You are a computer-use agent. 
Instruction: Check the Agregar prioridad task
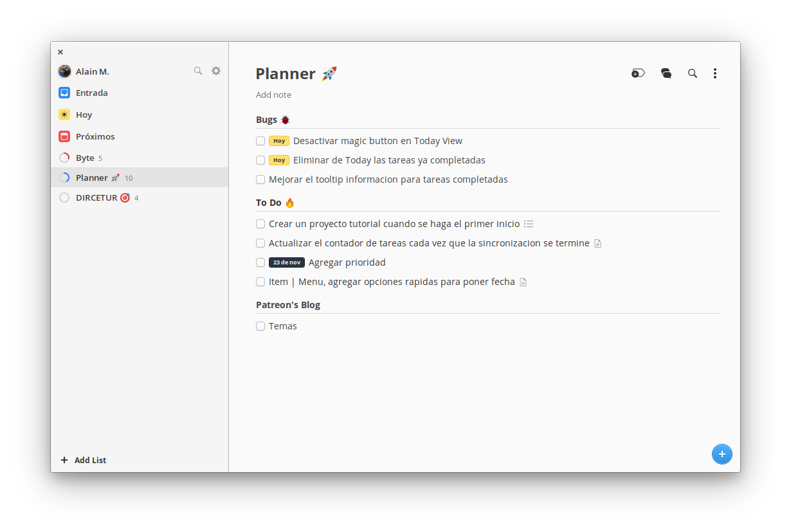coord(260,262)
